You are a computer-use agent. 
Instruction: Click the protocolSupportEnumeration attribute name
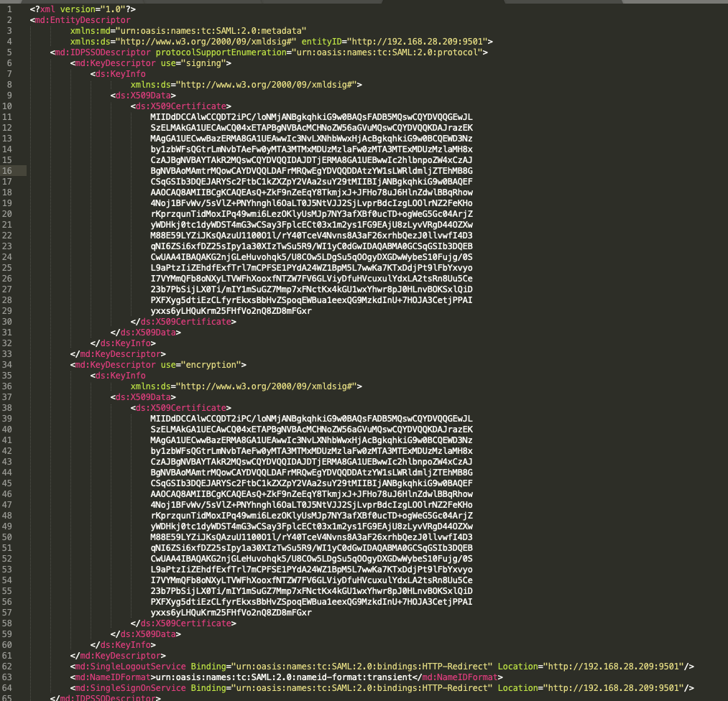[x=221, y=52]
